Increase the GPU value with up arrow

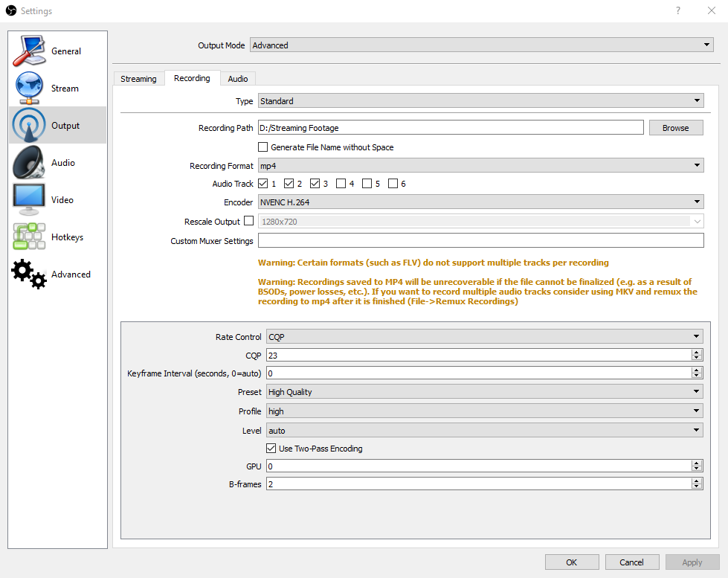pyautogui.click(x=697, y=463)
